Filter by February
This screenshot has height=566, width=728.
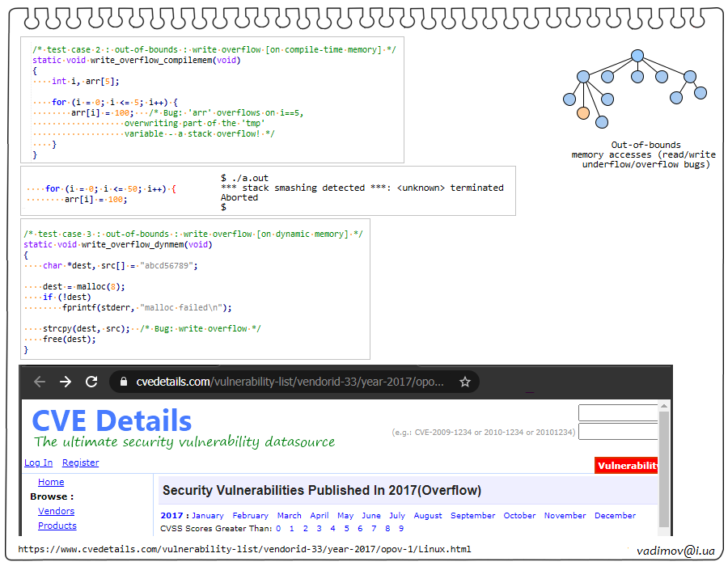point(250,515)
